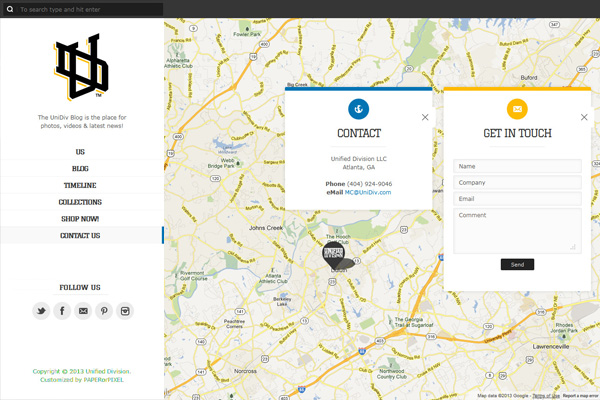Click the Buford map label
Image resolution: width=600 pixels, height=400 pixels.
point(529,77)
